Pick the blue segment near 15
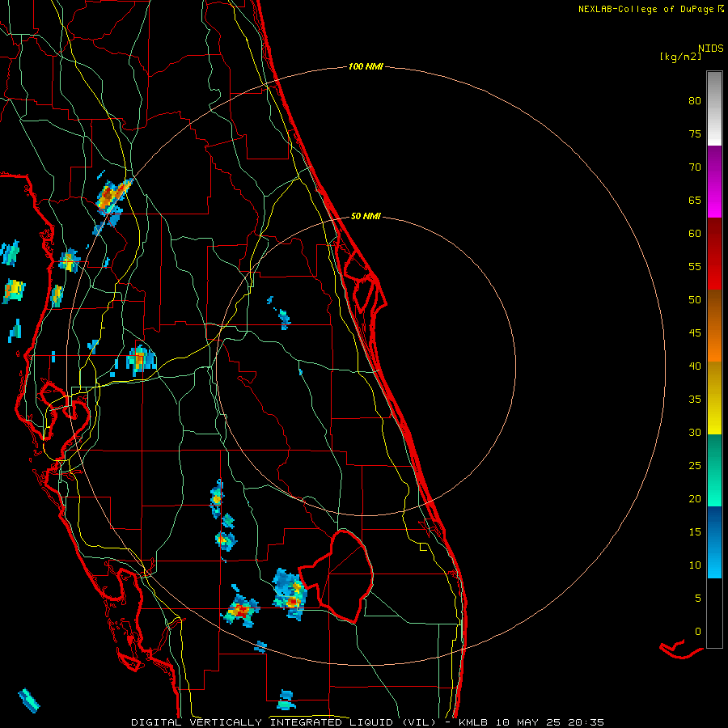Screen dimensions: 728x728 pos(714,542)
